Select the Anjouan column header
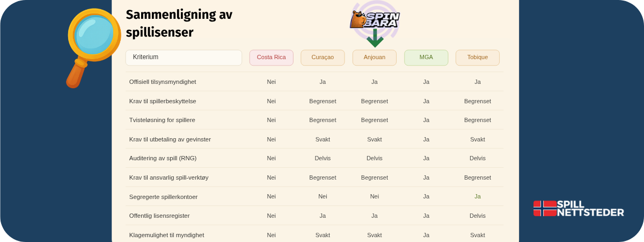The image size is (644, 242). click(375, 58)
